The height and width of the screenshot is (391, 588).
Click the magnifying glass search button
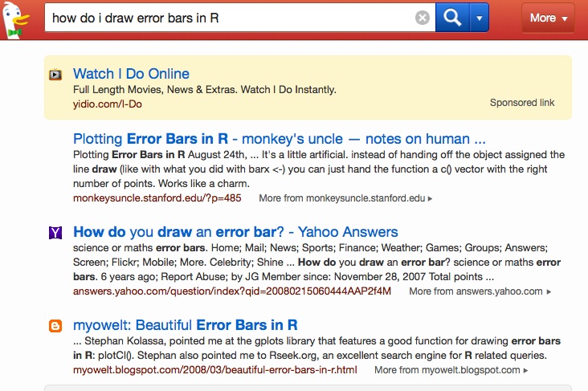pos(451,18)
